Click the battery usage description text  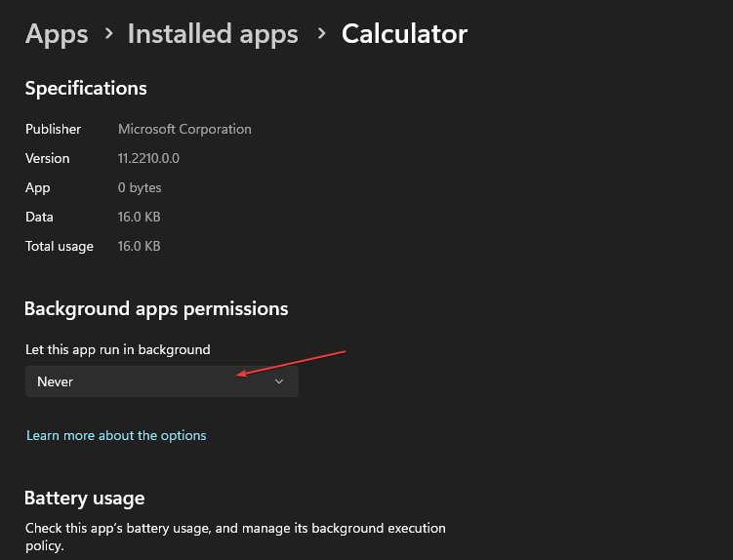(234, 537)
